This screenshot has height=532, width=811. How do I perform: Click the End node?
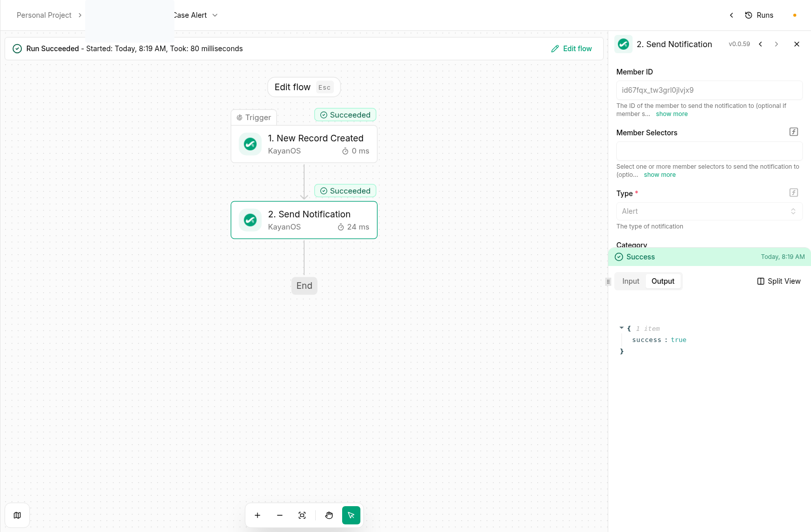coord(304,286)
